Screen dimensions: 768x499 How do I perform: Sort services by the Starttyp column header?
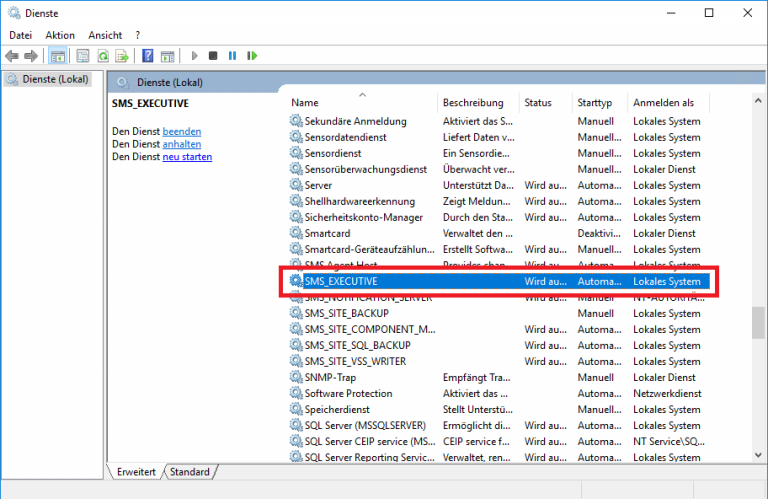[x=593, y=103]
